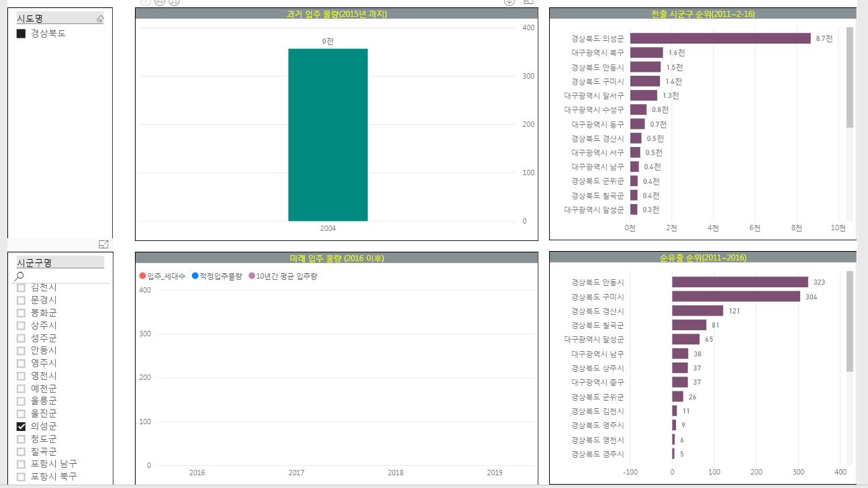Check the 청도군 checkbox
This screenshot has height=488, width=868.
point(21,439)
